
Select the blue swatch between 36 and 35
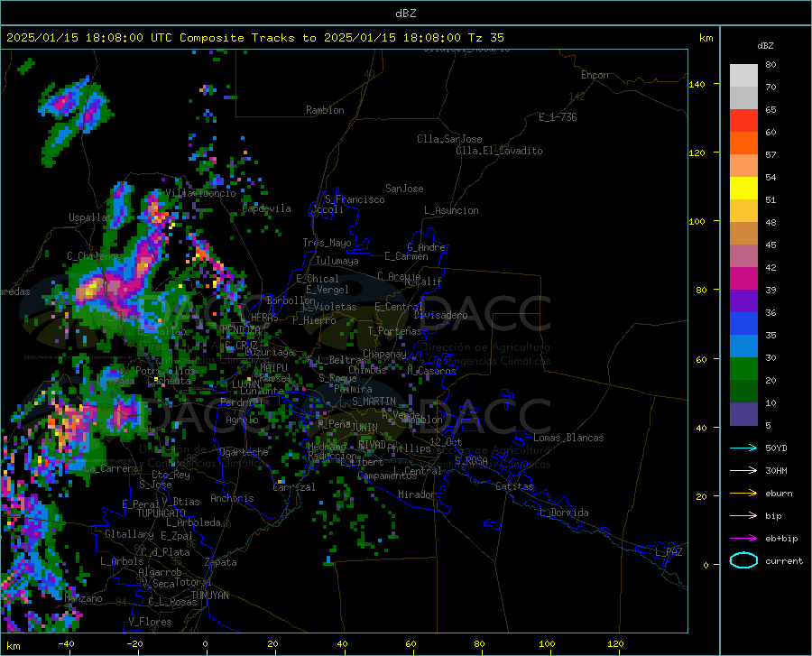point(743,324)
